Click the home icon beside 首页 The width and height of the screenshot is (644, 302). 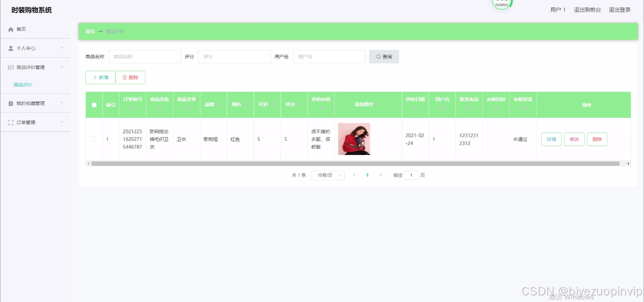pos(11,29)
